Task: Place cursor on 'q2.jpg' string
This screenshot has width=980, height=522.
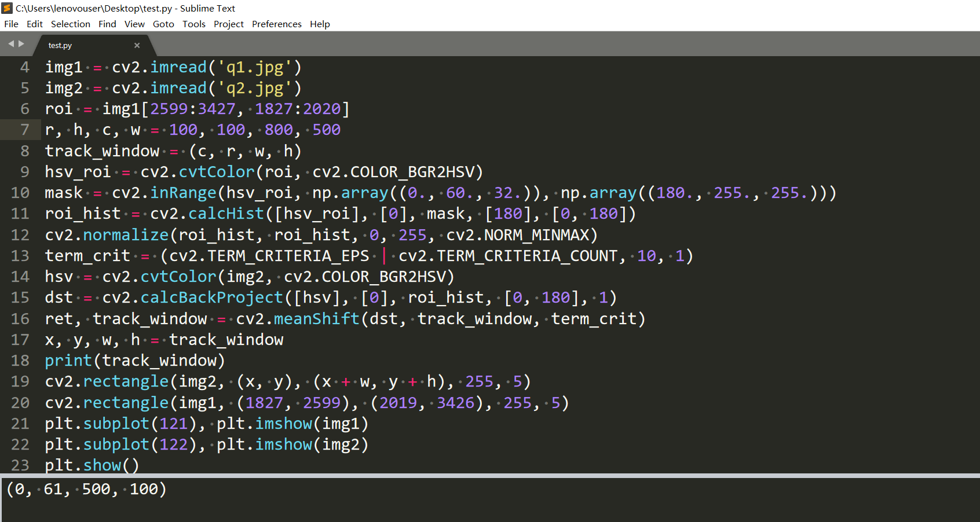Action: [x=255, y=88]
